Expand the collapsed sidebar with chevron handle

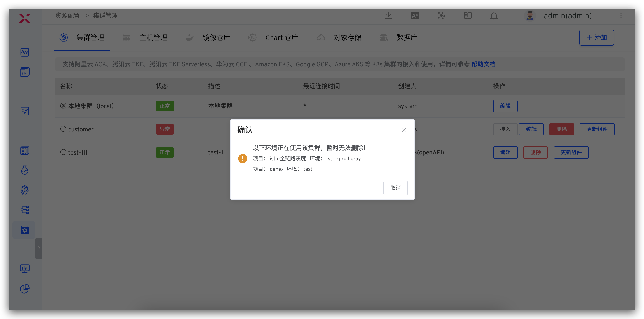(39, 248)
